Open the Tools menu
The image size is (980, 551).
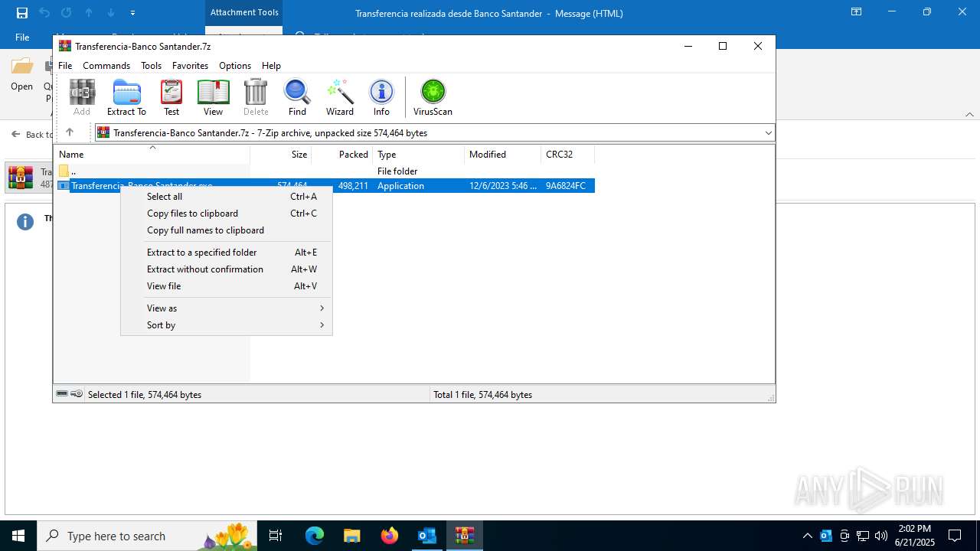click(x=151, y=66)
